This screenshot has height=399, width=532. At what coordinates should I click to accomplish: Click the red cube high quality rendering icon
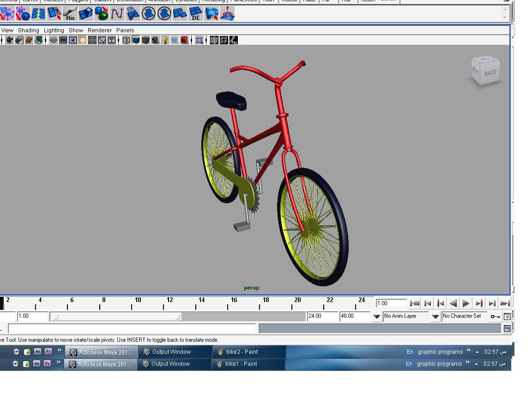point(184,40)
